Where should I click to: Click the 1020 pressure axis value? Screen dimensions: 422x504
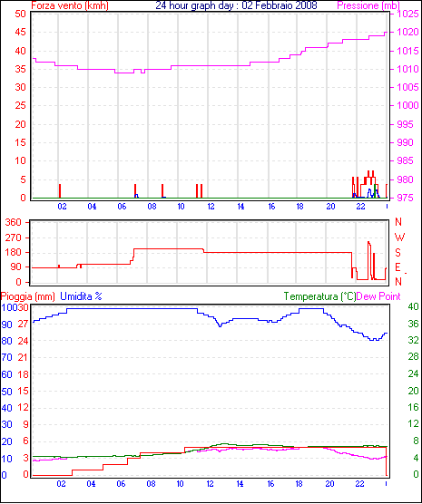(x=408, y=32)
